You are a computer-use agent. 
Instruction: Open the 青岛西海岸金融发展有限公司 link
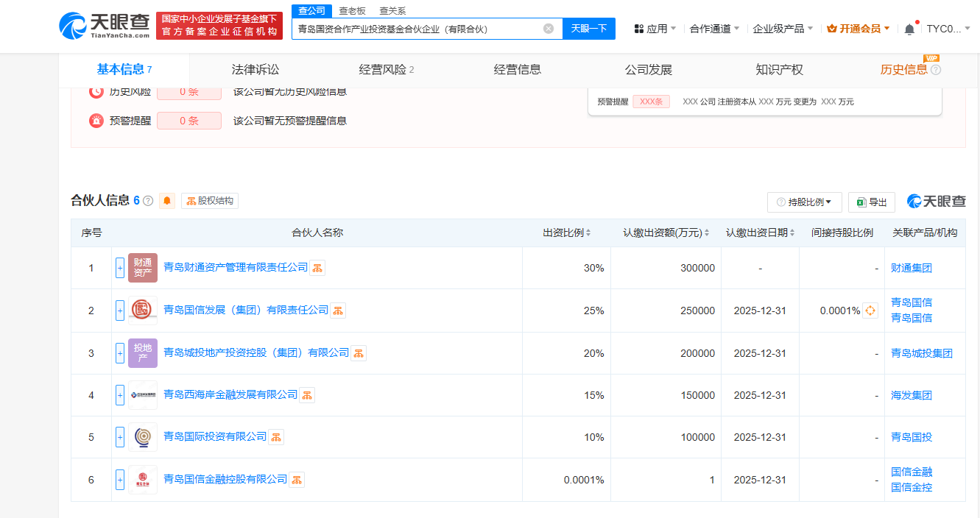230,394
